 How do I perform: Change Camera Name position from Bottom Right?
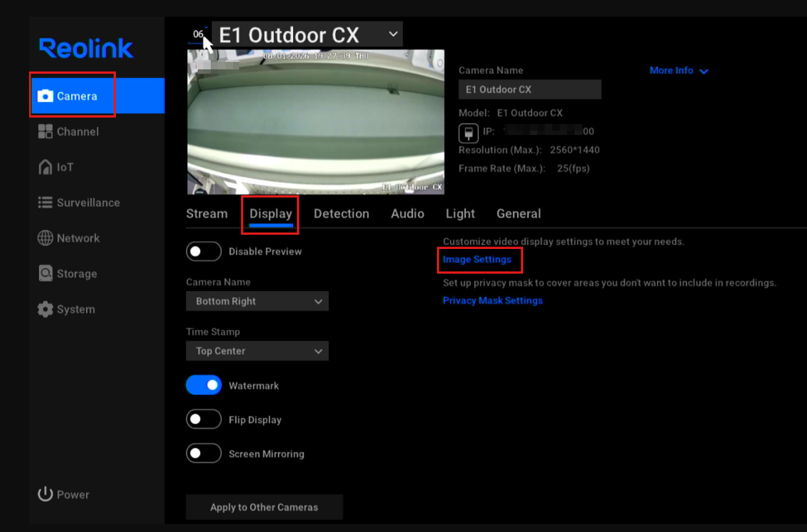pos(257,301)
